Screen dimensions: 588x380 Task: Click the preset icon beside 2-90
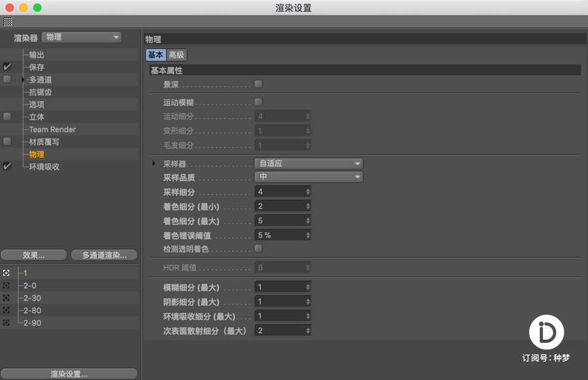(7, 323)
